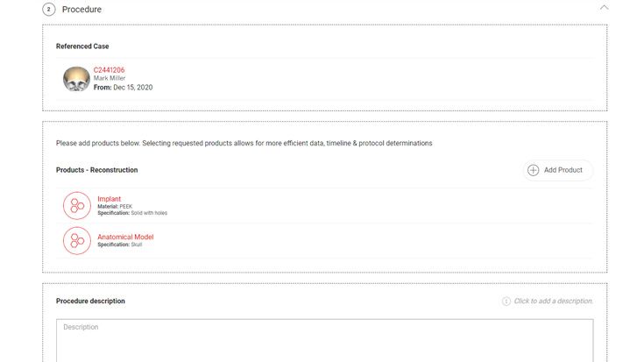The image size is (644, 362).
Task: Click the Products - Reconstruction heading
Action: (x=96, y=170)
